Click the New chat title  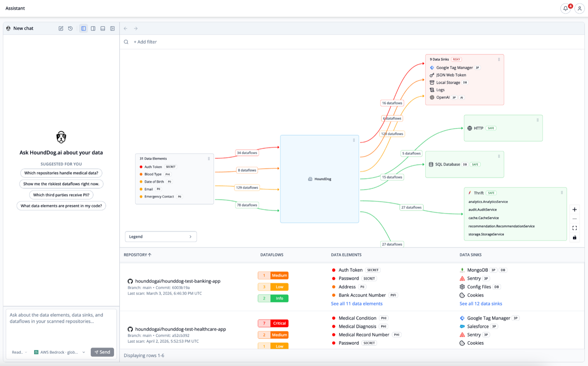pos(23,28)
